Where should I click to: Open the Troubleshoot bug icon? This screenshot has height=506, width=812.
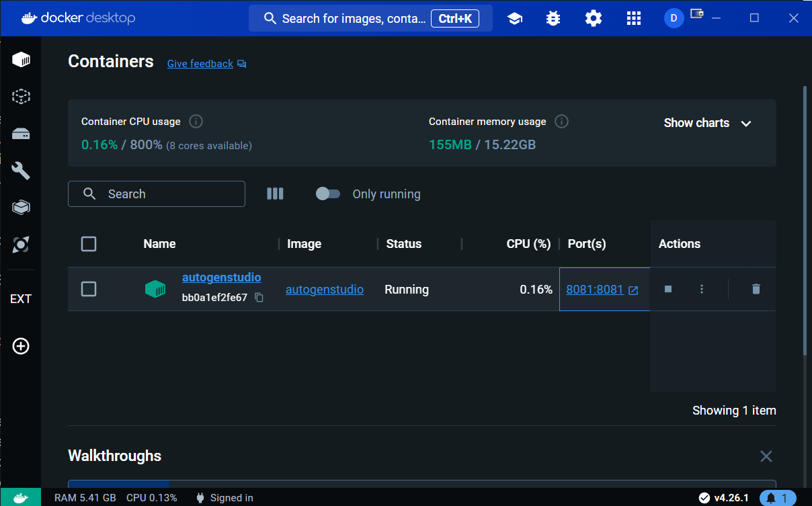(x=553, y=18)
